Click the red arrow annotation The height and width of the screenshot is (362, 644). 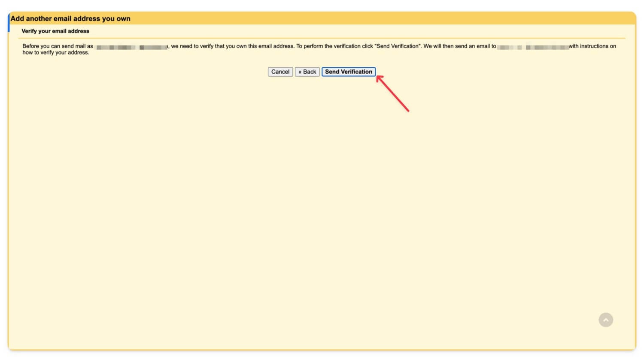coord(393,94)
